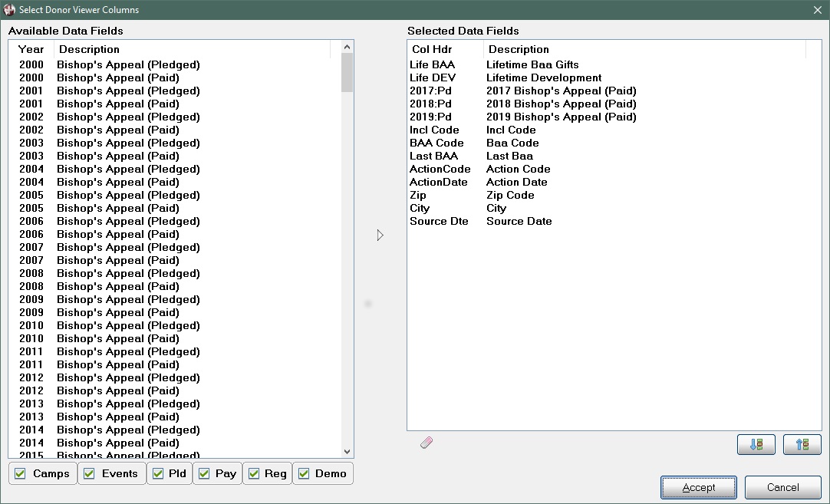Click the Cancel button
The image size is (830, 504).
click(782, 487)
